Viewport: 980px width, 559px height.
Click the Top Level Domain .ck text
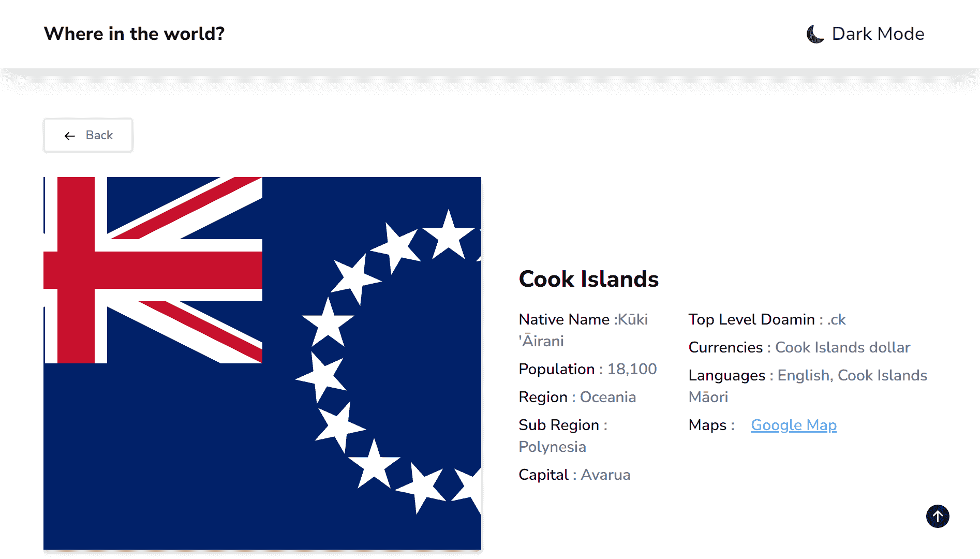[x=767, y=319]
